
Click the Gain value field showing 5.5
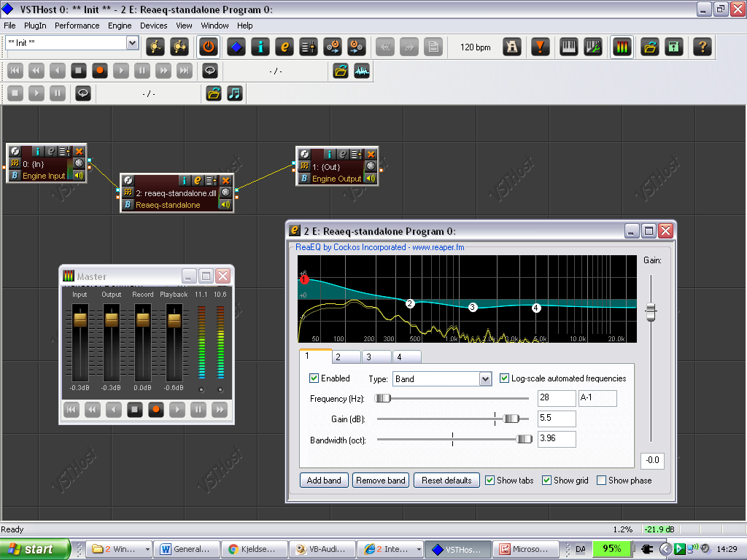(x=557, y=419)
